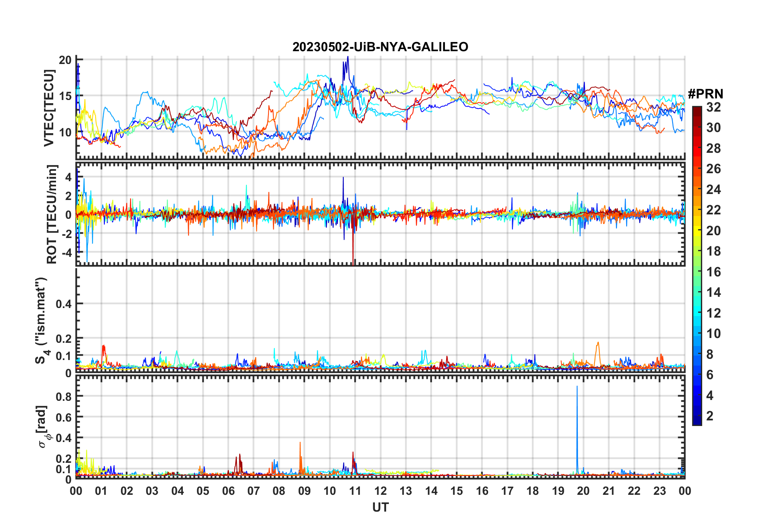Image resolution: width=761 pixels, height=532 pixels.
Task: Click x-axis tick label 20
Action: 583,491
